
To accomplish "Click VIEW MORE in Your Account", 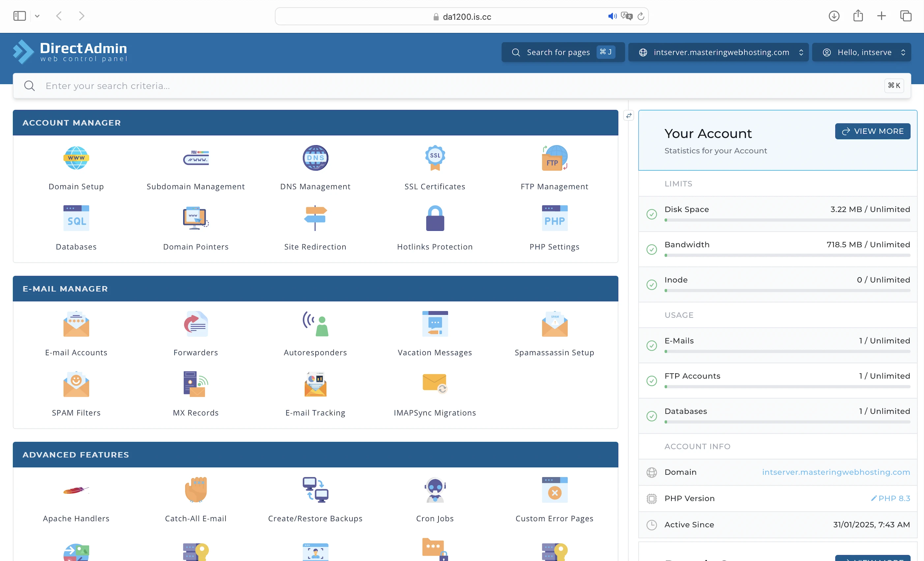I will pos(872,131).
